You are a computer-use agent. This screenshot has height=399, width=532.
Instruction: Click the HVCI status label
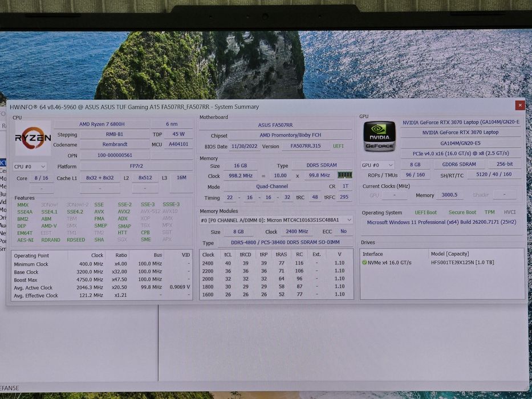pyautogui.click(x=510, y=212)
